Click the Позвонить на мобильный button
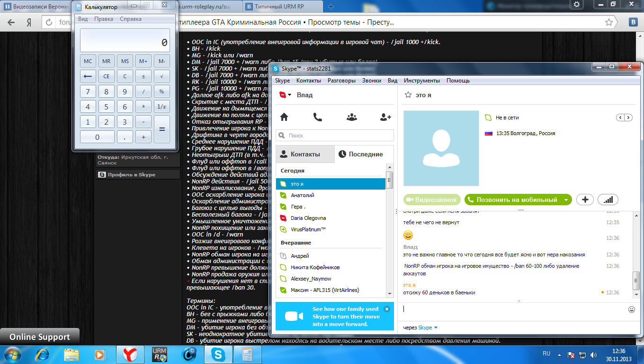Image resolution: width=644 pixels, height=364 pixels. point(518,200)
